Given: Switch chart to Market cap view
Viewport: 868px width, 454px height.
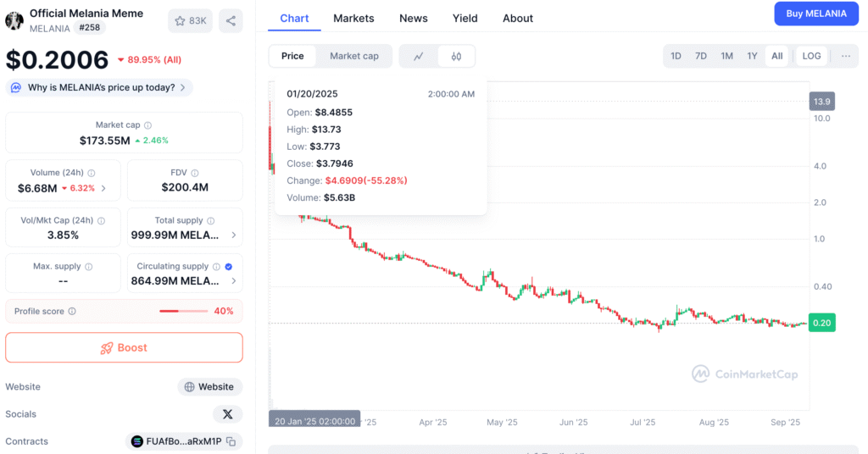Looking at the screenshot, I should (354, 56).
